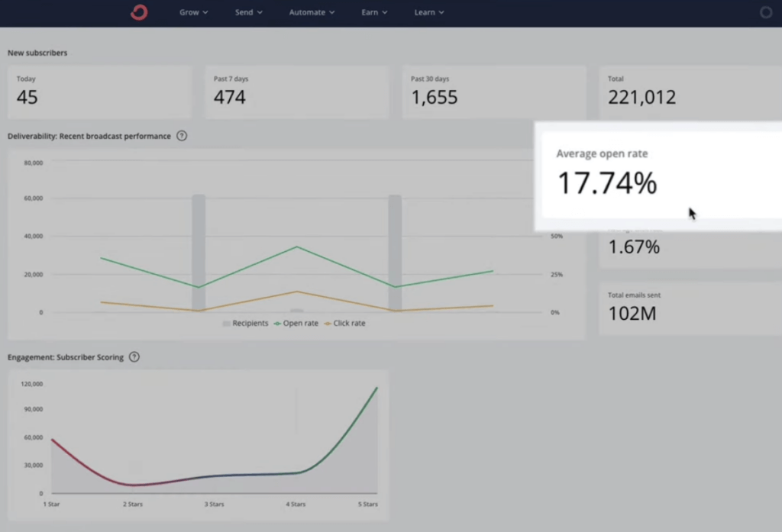Screen dimensions: 782x532
Task: Click the Total subscribers value 221,012
Action: pyautogui.click(x=641, y=97)
